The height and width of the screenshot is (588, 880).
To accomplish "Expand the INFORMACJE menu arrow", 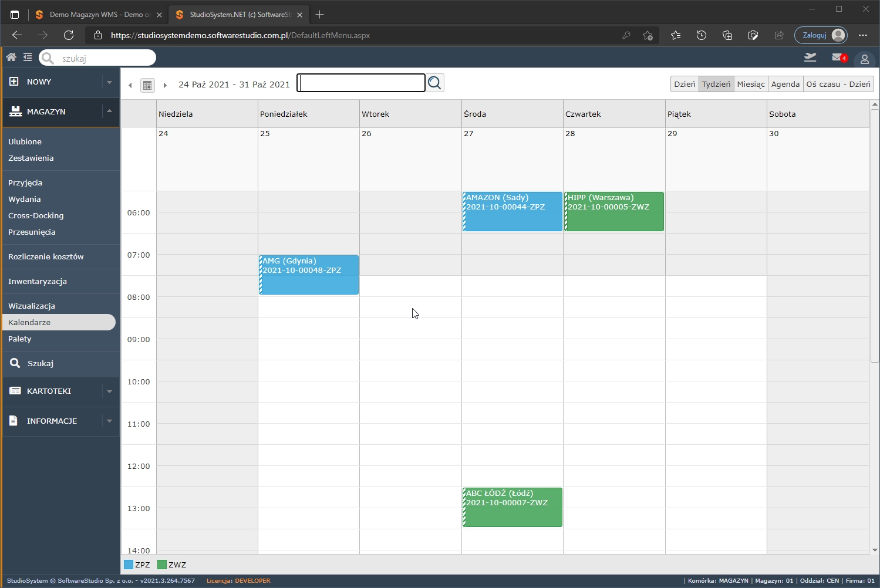I will pos(109,421).
